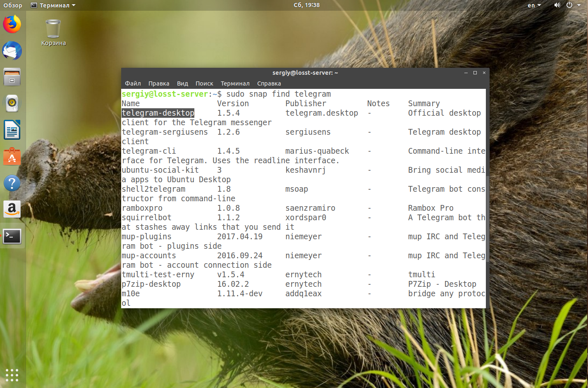
Task: Click publisher marius-quabeck text
Action: (x=317, y=151)
